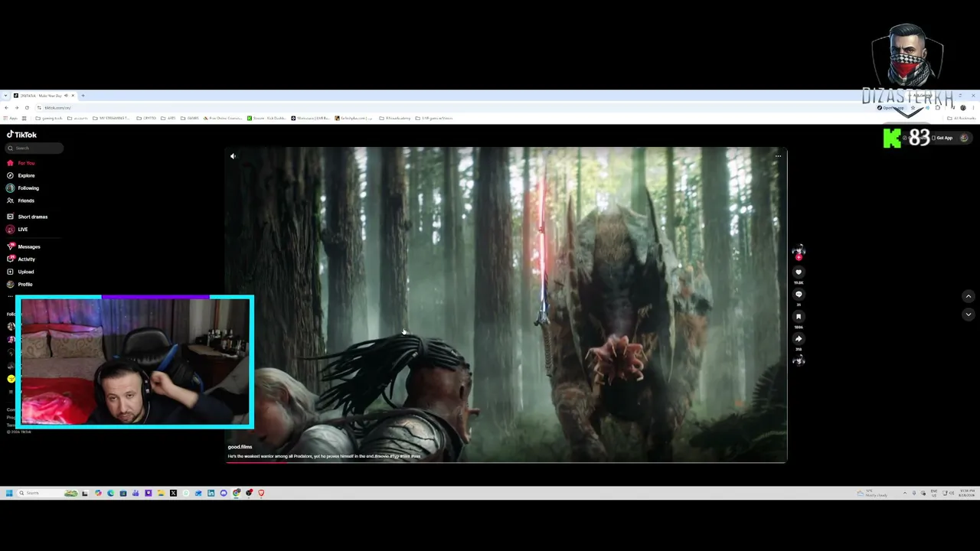The height and width of the screenshot is (551, 980).
Task: Open the taskbar clock and date
Action: click(967, 493)
